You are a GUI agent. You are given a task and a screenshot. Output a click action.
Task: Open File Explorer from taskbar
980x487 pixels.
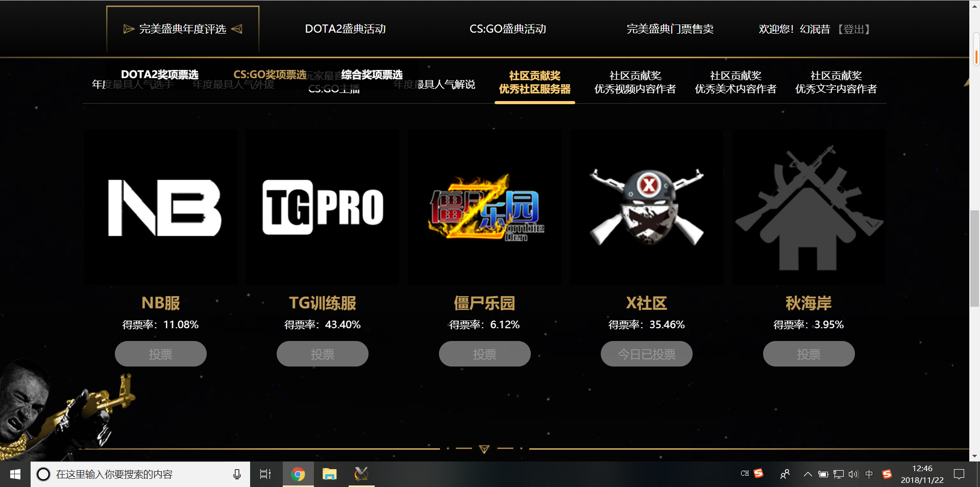(x=329, y=474)
